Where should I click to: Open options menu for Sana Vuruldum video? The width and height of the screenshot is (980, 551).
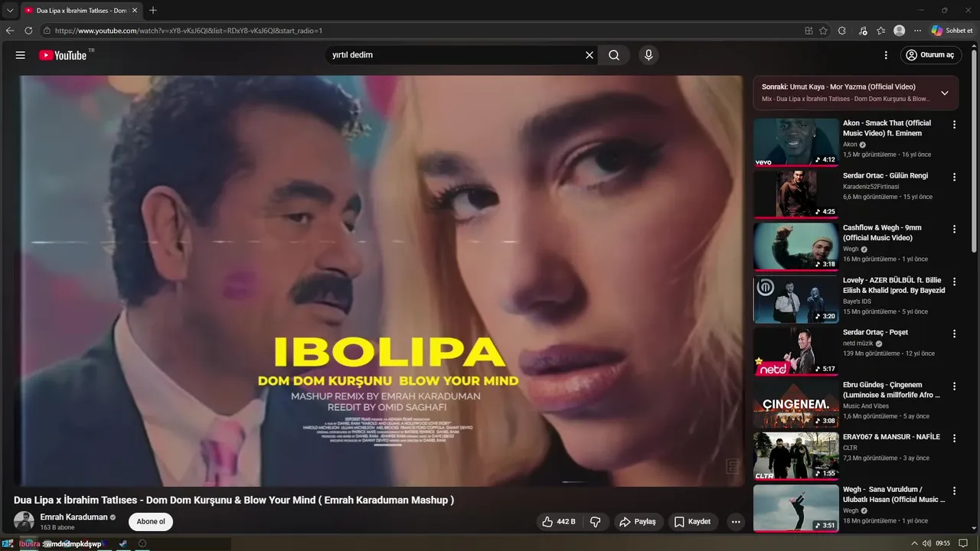(x=954, y=491)
